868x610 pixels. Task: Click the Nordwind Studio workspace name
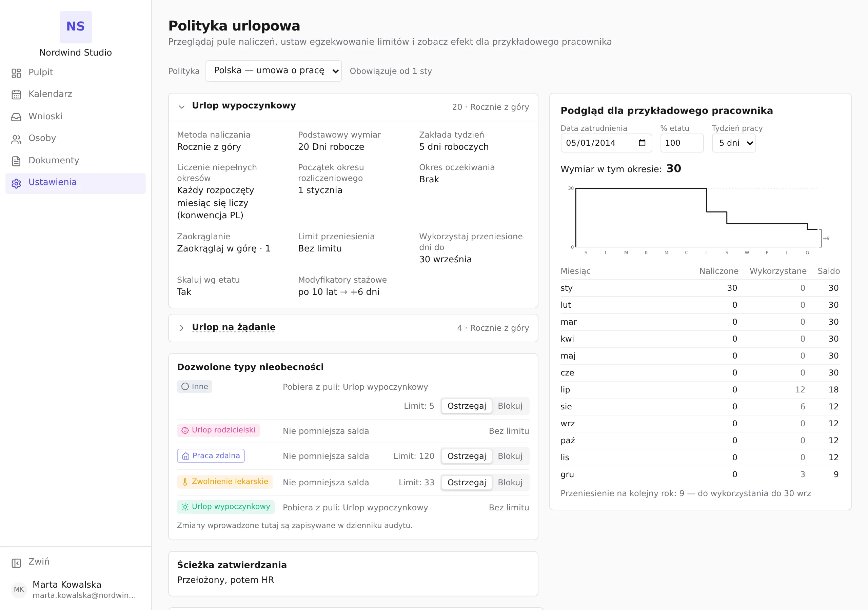[x=76, y=53]
